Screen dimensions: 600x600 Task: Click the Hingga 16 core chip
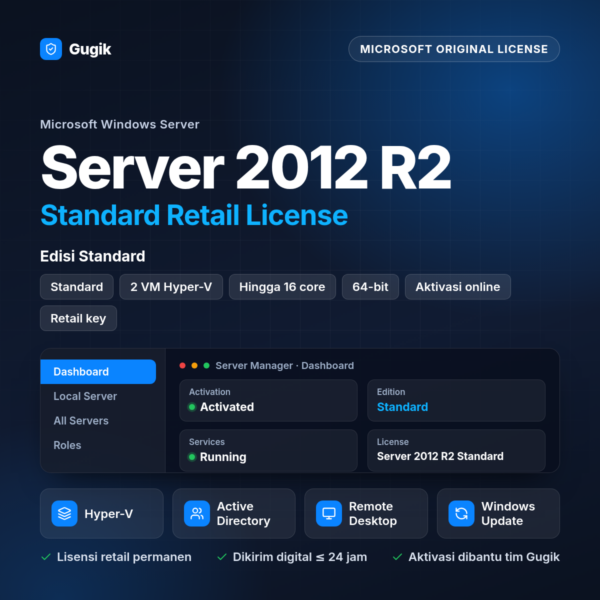282,287
